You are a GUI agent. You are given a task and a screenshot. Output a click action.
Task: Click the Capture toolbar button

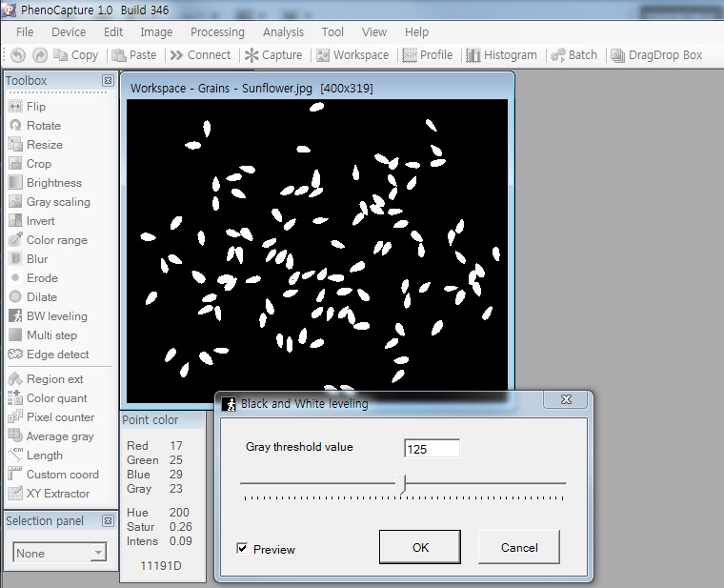[x=273, y=55]
